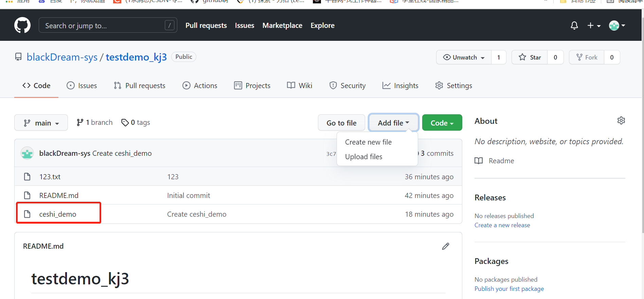Screen dimensions: 644x299
Task: Open Pull requests in top navigation
Action: coord(206,26)
